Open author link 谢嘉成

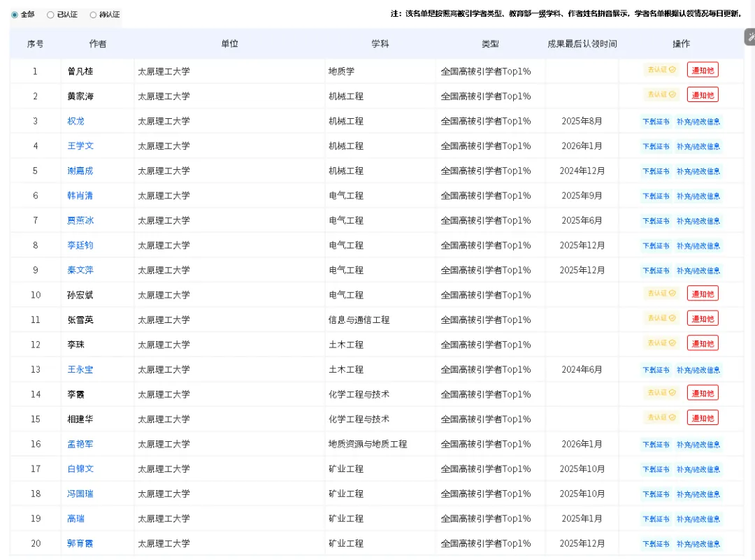click(80, 171)
